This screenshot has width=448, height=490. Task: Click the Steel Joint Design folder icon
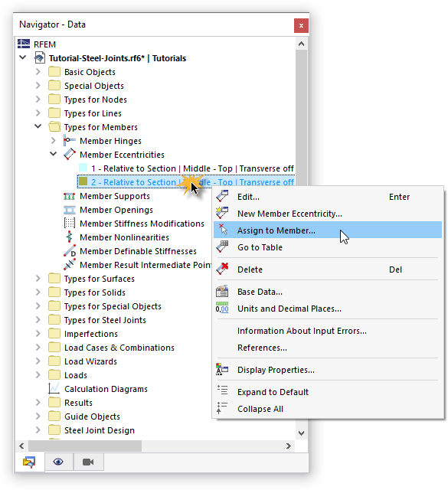pyautogui.click(x=54, y=430)
